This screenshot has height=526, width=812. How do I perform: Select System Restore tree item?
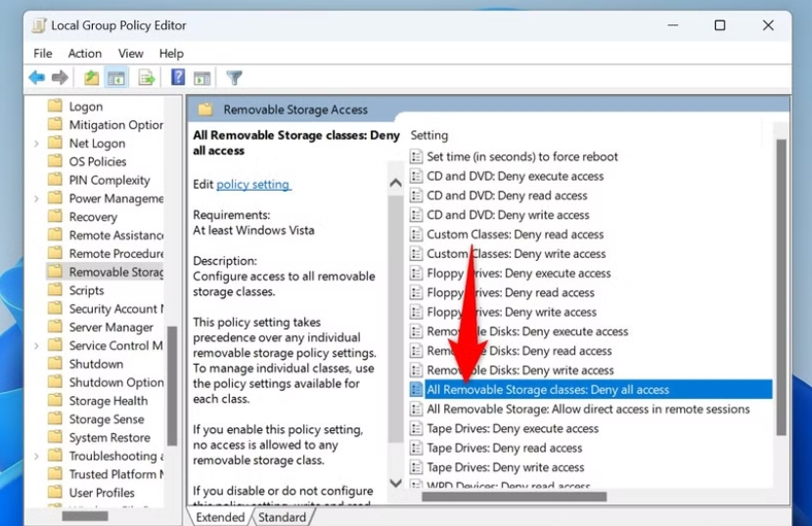[110, 437]
